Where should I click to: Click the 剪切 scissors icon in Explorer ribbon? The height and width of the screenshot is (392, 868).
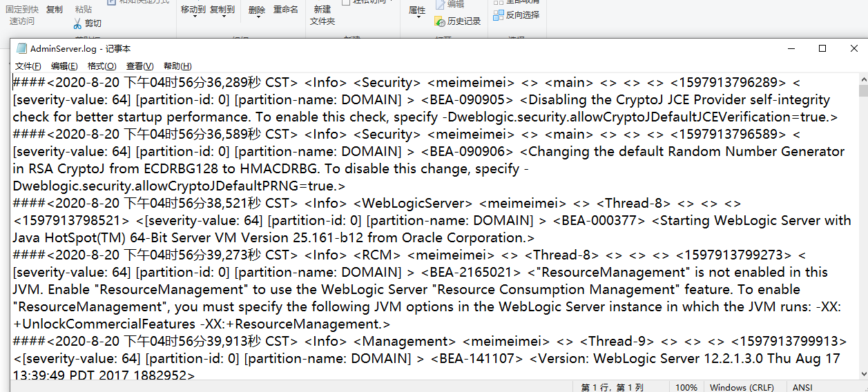(x=77, y=23)
